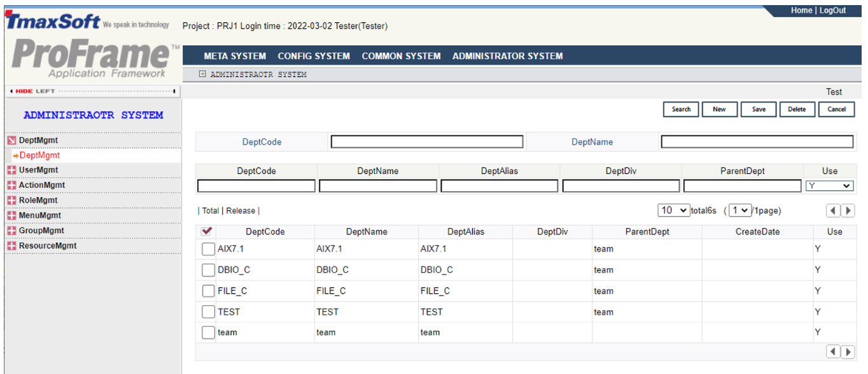Check the checkbox for row AIX7.1
The image size is (868, 374).
pyautogui.click(x=207, y=248)
